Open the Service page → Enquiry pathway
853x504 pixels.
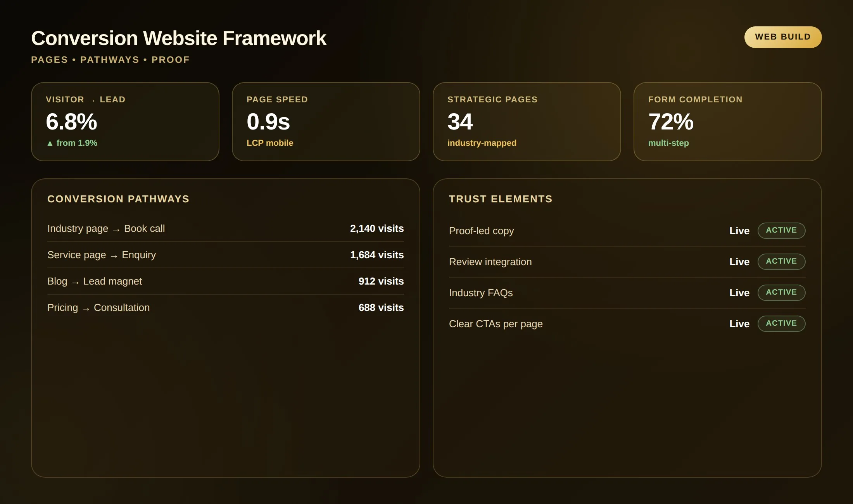point(226,255)
